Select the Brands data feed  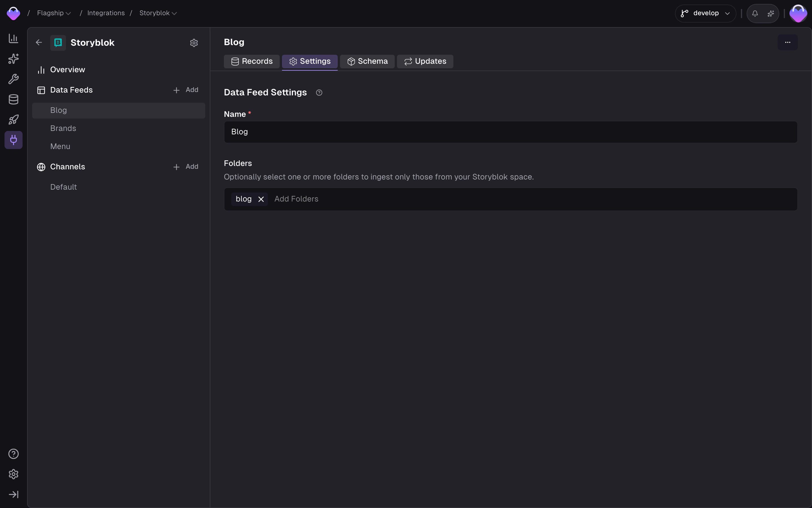click(x=118, y=128)
